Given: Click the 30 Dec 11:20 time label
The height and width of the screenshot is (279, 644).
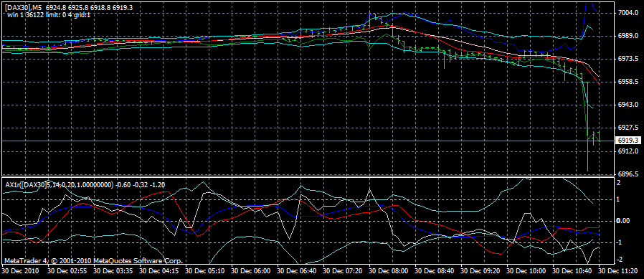Looking at the screenshot, I should (x=617, y=271).
